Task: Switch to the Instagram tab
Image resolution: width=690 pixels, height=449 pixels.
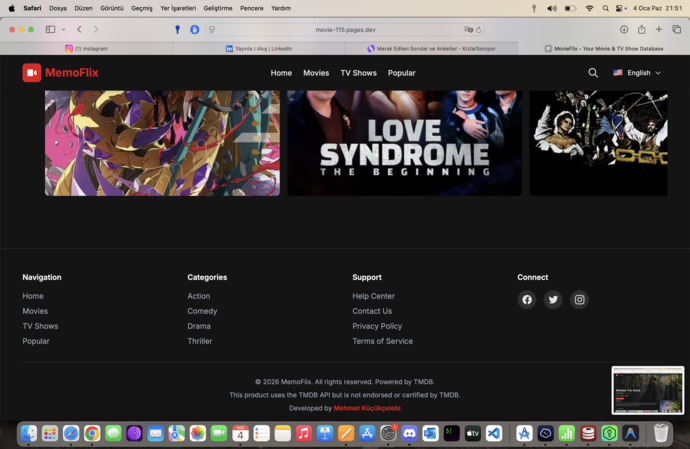Action: point(86,48)
